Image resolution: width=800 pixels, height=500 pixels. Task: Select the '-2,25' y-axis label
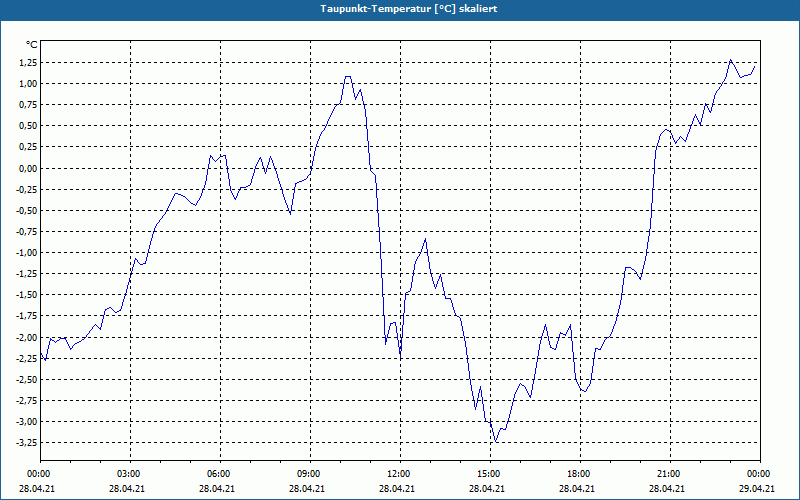[x=27, y=358]
